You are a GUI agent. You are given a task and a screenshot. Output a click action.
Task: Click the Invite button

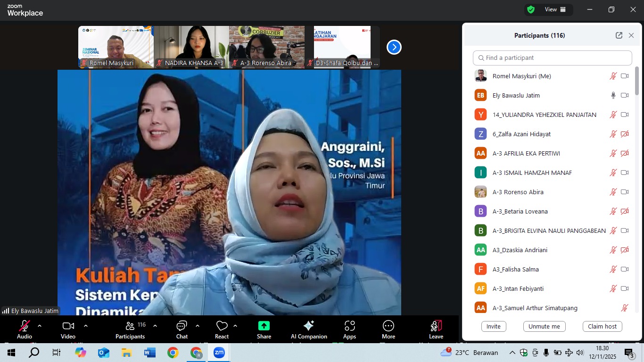(493, 326)
